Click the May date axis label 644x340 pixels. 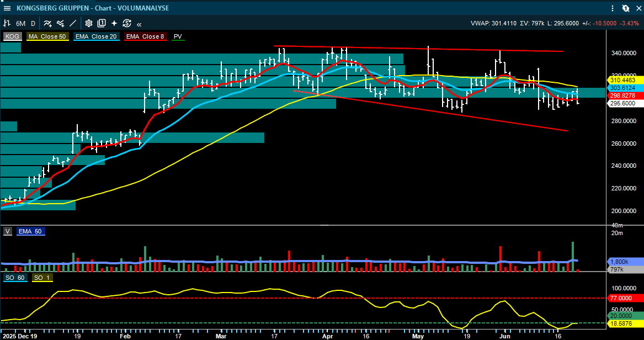[418, 336]
